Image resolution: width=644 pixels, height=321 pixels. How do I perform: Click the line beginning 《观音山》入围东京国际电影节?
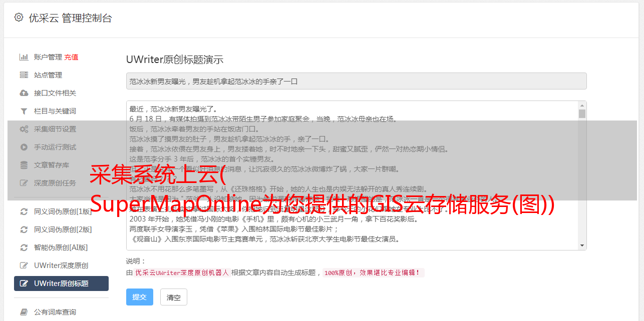264,239
